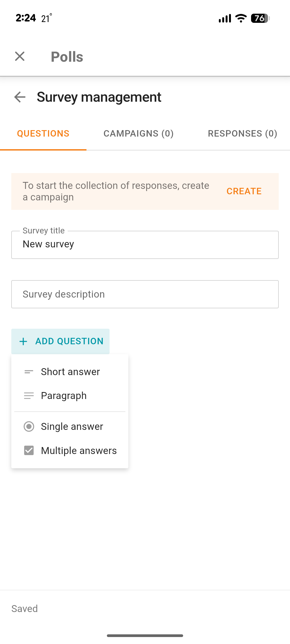Focus the Survey title input field
The height and width of the screenshot is (644, 290).
point(145,245)
